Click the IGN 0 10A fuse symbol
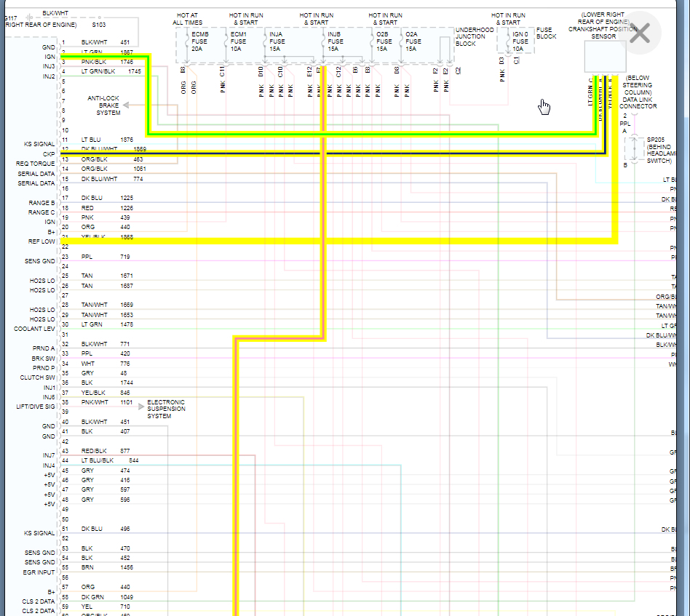Screen dimensions: 690x616 [x=508, y=41]
